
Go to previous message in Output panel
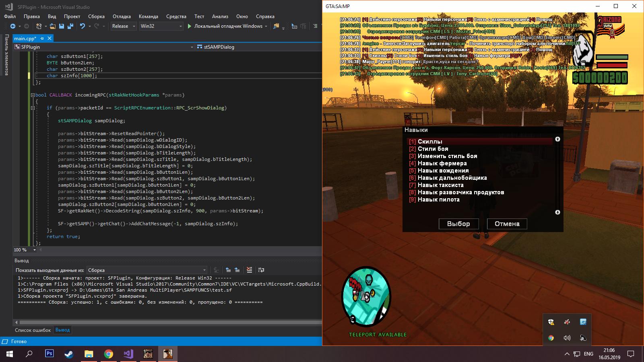(x=228, y=270)
